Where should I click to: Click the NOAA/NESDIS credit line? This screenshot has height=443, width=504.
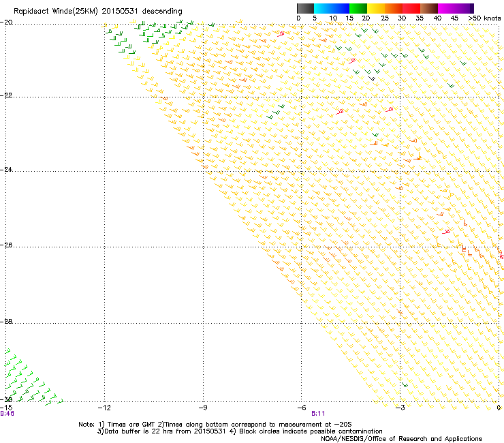tap(401, 439)
